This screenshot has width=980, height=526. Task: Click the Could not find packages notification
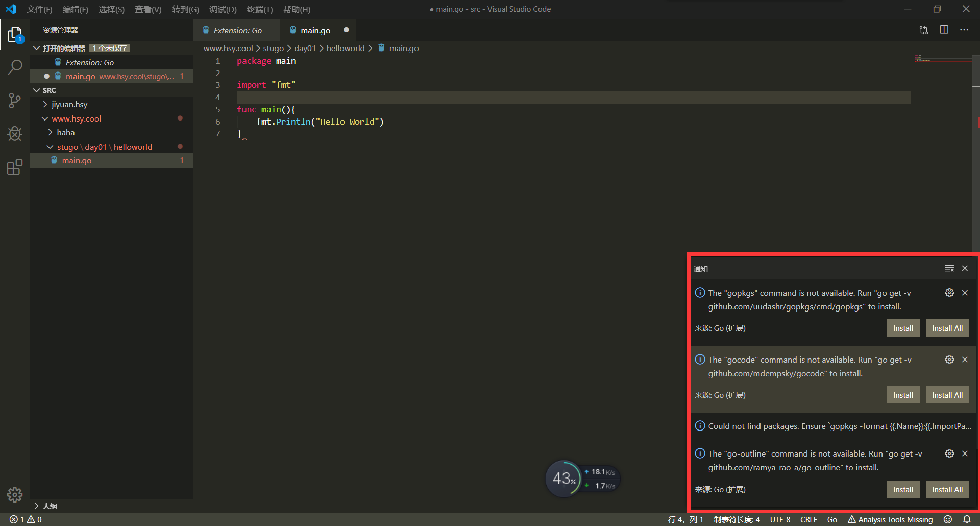833,426
